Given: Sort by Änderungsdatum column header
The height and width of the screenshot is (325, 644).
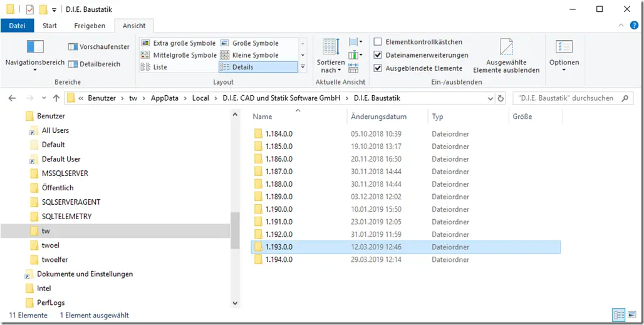Looking at the screenshot, I should pos(387,116).
